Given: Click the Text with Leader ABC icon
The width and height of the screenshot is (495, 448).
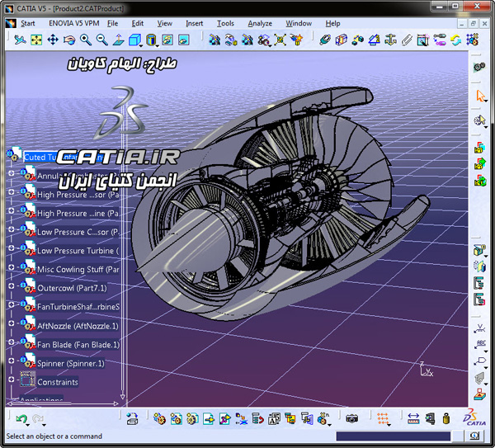Looking at the screenshot, I should coord(480,344).
